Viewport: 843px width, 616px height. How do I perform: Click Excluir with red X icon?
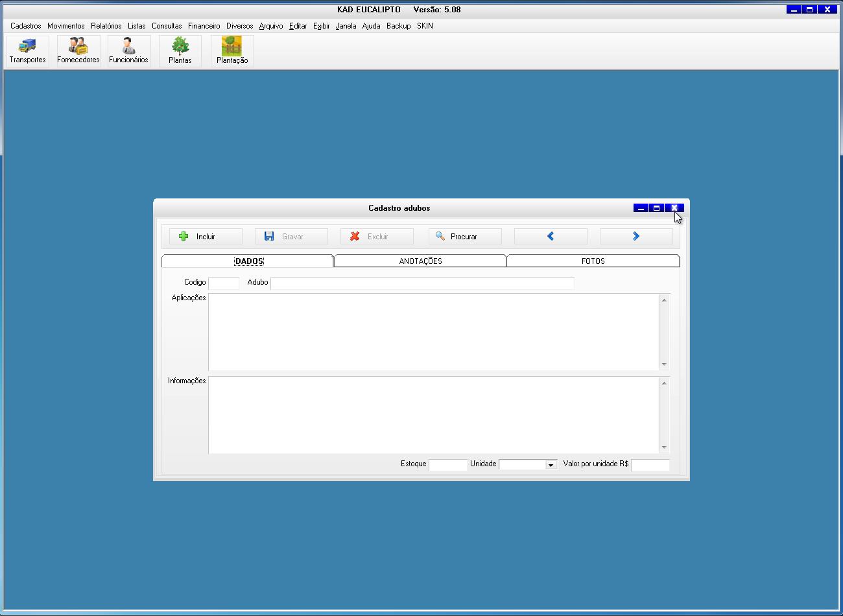(377, 237)
